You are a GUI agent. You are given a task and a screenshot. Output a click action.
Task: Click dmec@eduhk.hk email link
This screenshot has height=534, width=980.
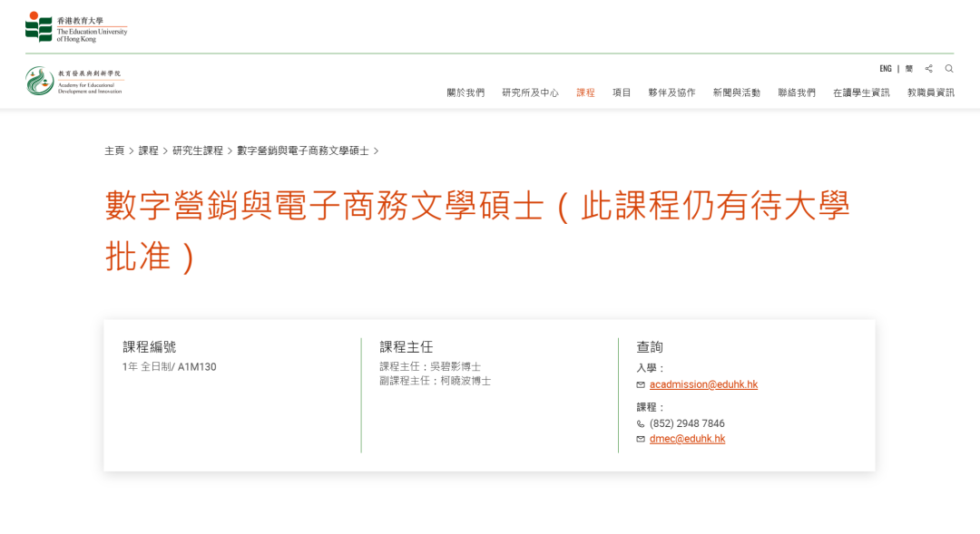[687, 439]
